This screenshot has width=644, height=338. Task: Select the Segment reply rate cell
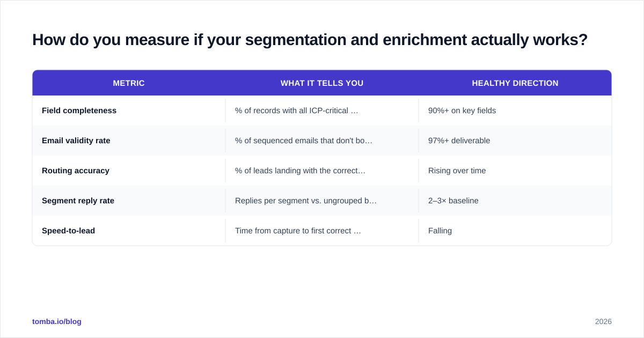(129, 201)
